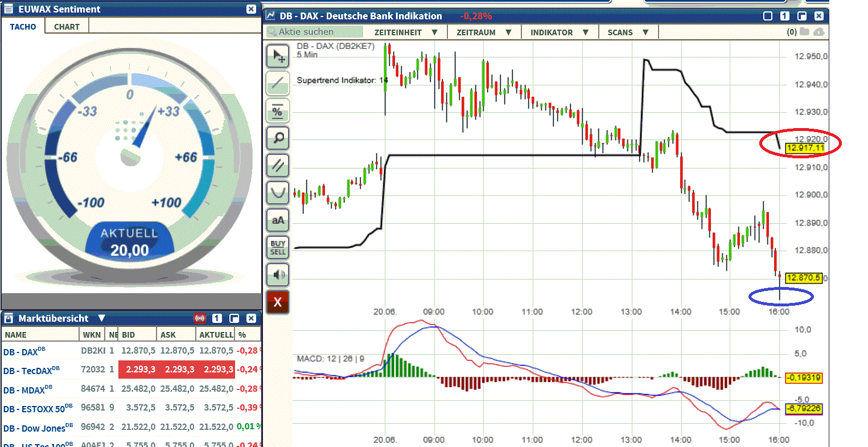The height and width of the screenshot is (447, 868).
Task: Click the number 1 group icon in chart title bar
Action: point(785,16)
